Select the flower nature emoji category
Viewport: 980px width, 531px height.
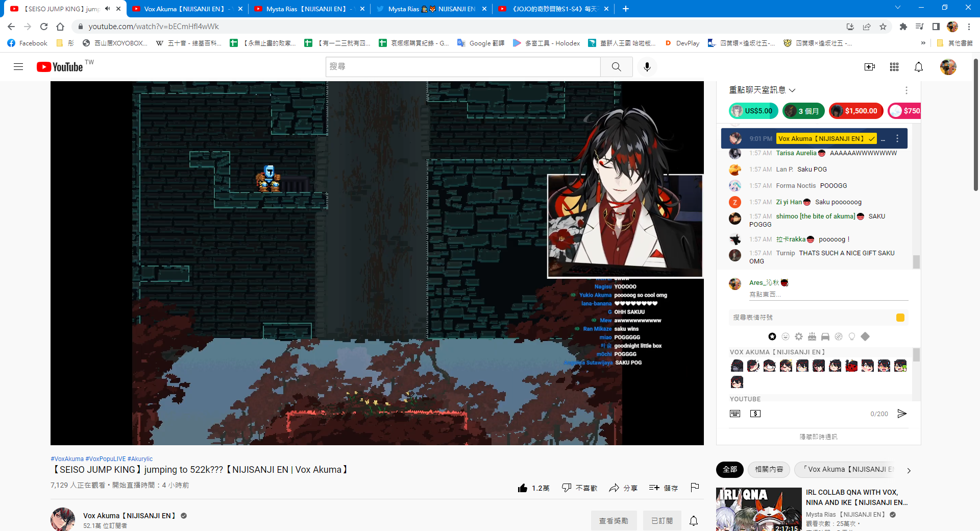pos(799,336)
